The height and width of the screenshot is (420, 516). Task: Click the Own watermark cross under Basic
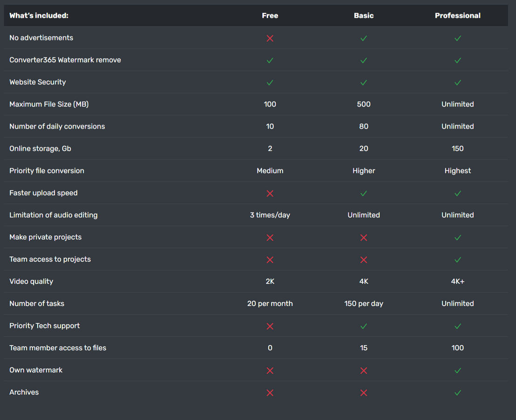point(364,371)
